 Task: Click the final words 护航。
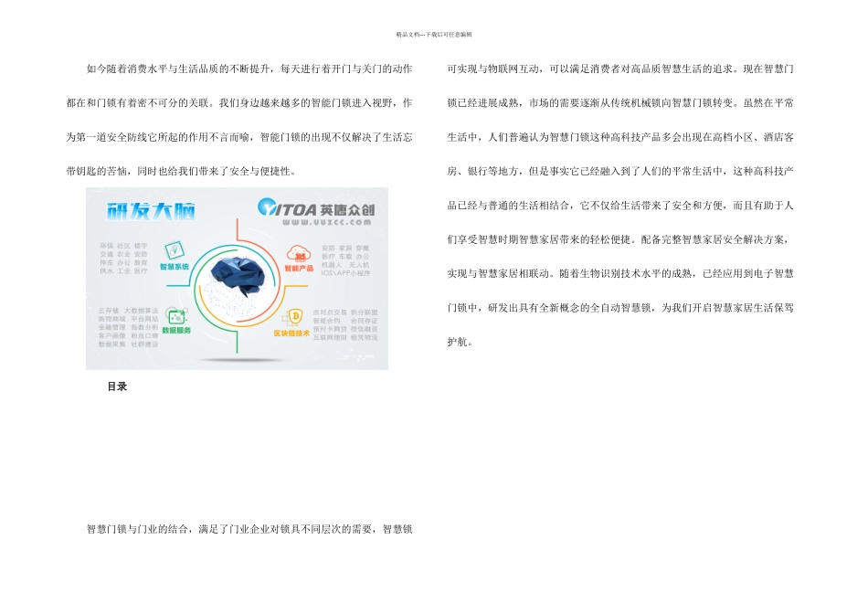coord(460,342)
